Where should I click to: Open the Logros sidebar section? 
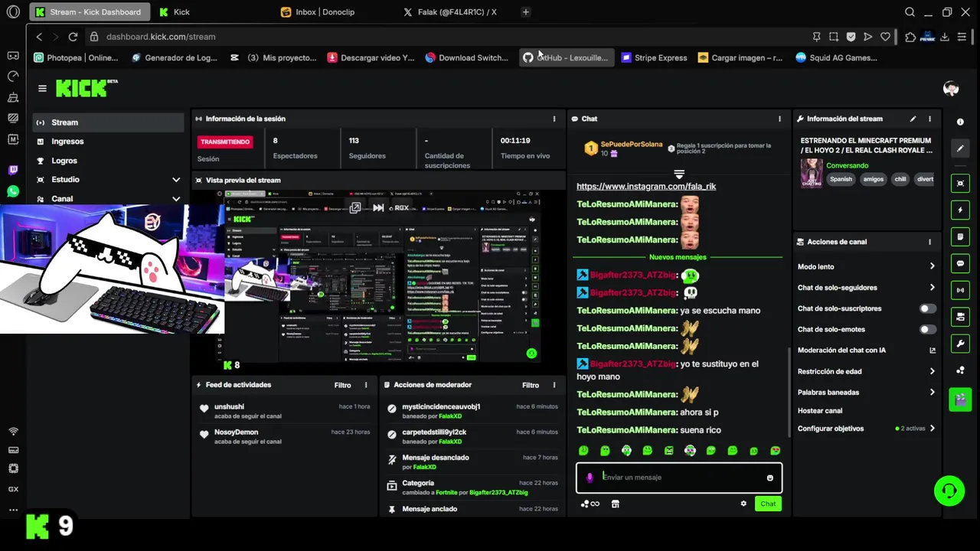(x=108, y=161)
